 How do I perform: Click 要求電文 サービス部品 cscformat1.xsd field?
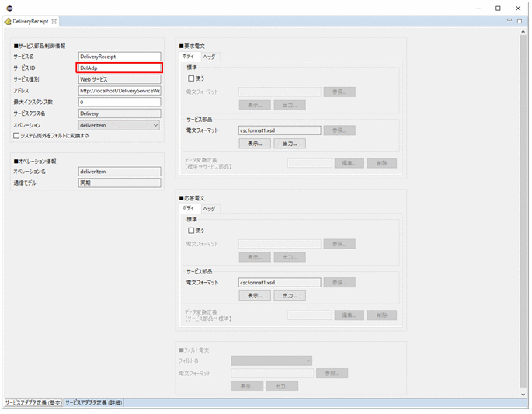(280, 130)
